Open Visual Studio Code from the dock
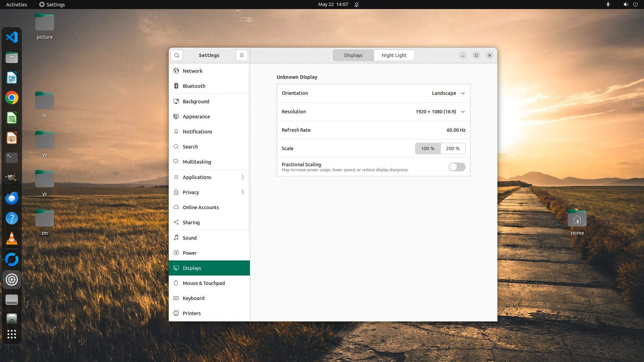The width and height of the screenshot is (644, 362). [x=12, y=37]
